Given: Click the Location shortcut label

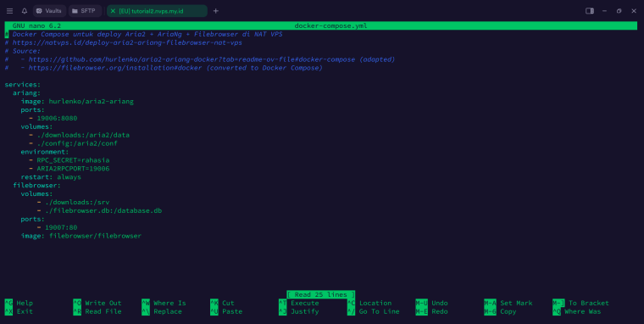Looking at the screenshot, I should (x=375, y=303).
